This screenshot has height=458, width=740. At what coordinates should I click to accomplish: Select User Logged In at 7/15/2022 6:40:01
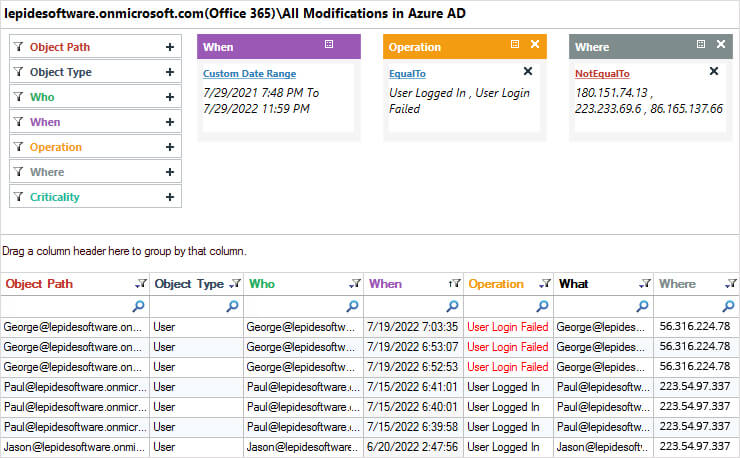tap(508, 407)
